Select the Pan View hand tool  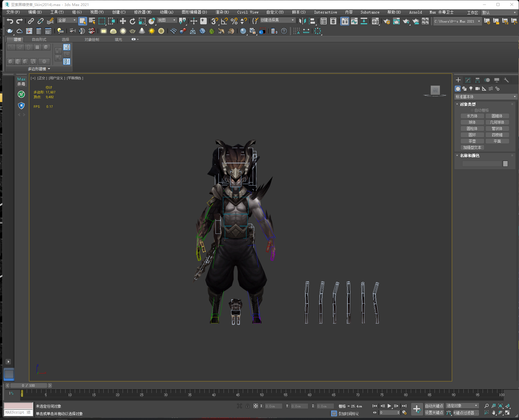pos(493,413)
